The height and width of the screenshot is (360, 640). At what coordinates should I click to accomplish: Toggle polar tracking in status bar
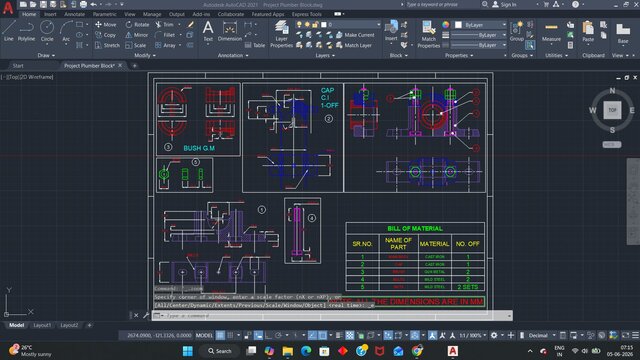coord(278,336)
